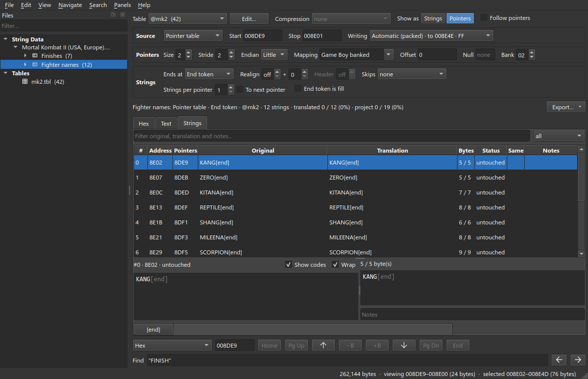Open Source Pointer table dropdown
Image resolution: width=588 pixels, height=379 pixels.
click(193, 35)
